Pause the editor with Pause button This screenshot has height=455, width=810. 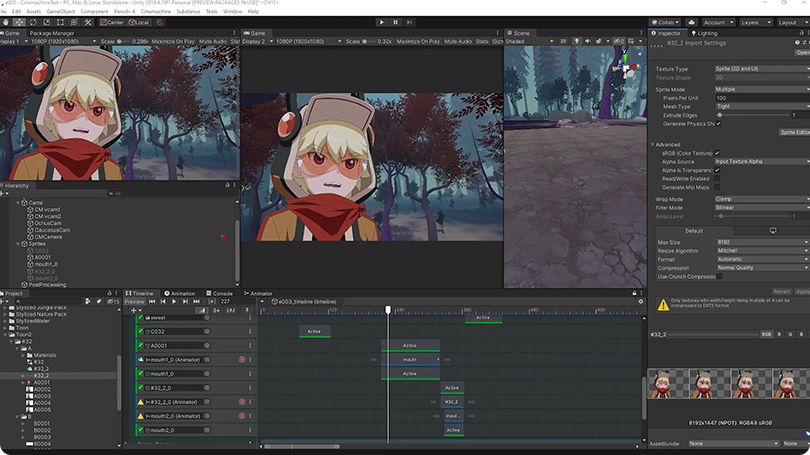pos(396,22)
